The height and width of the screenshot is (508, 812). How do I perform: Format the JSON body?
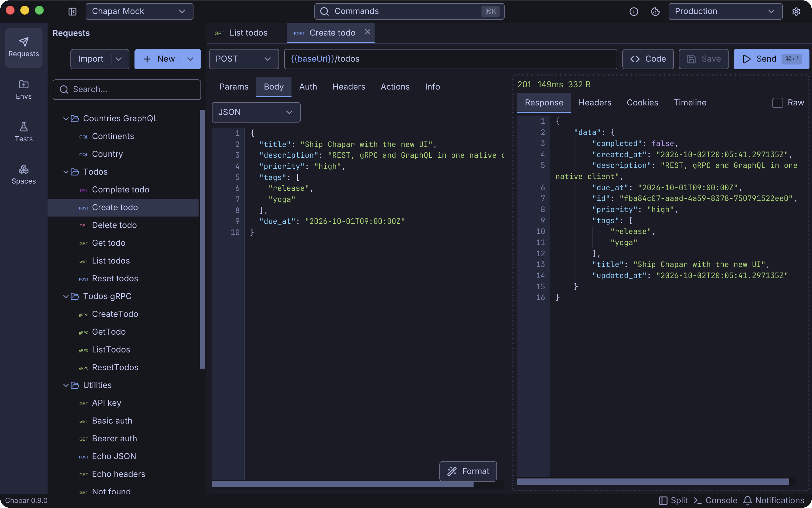[468, 471]
